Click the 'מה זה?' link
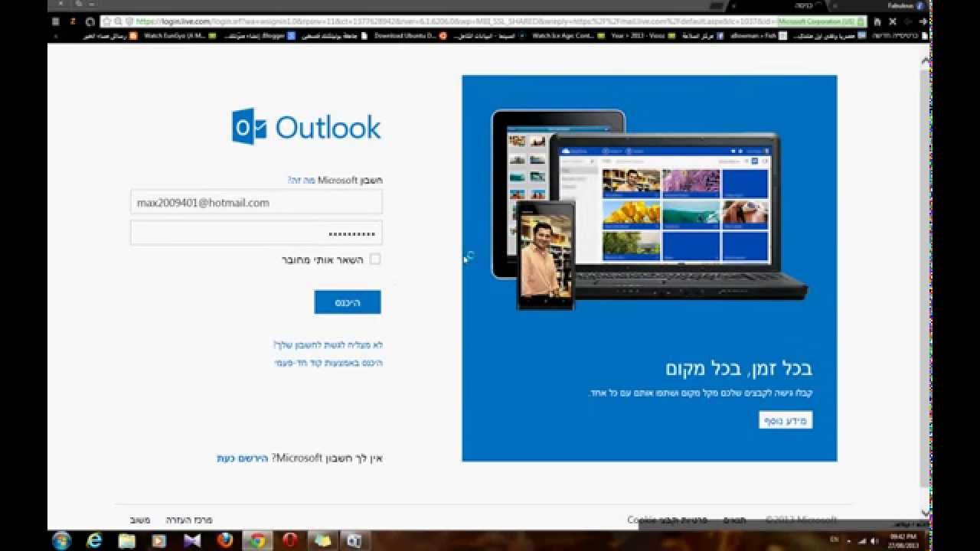 point(302,181)
